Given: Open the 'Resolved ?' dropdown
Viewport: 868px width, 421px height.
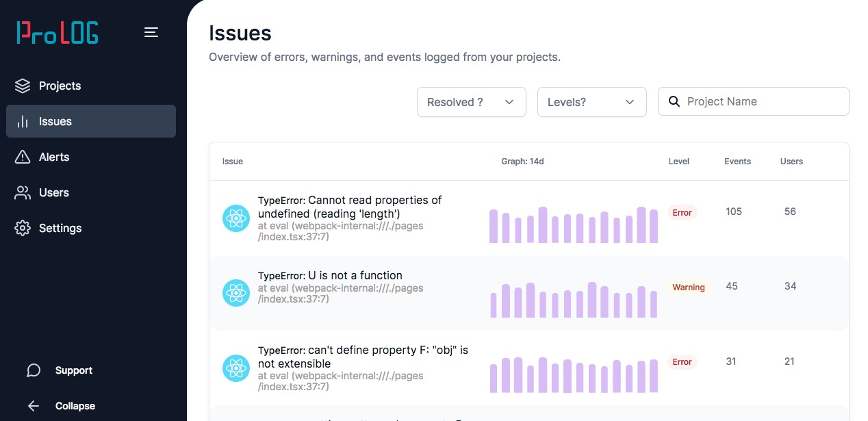Looking at the screenshot, I should 472,102.
